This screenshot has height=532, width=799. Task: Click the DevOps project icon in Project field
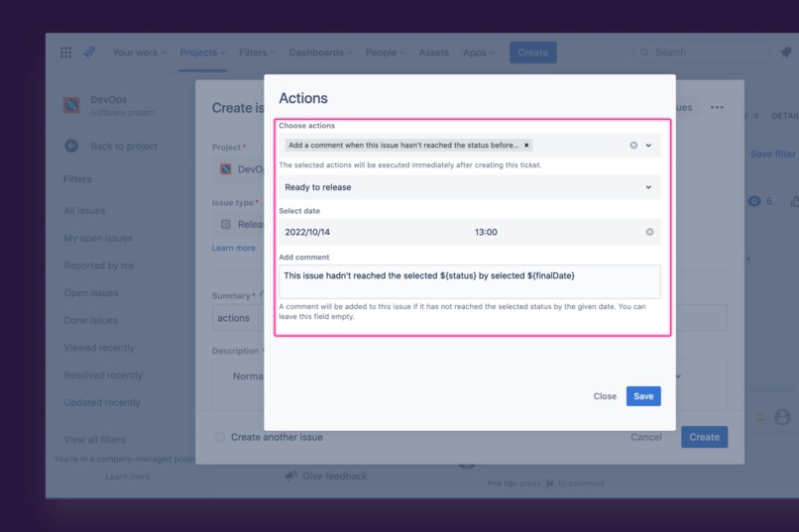[226, 169]
